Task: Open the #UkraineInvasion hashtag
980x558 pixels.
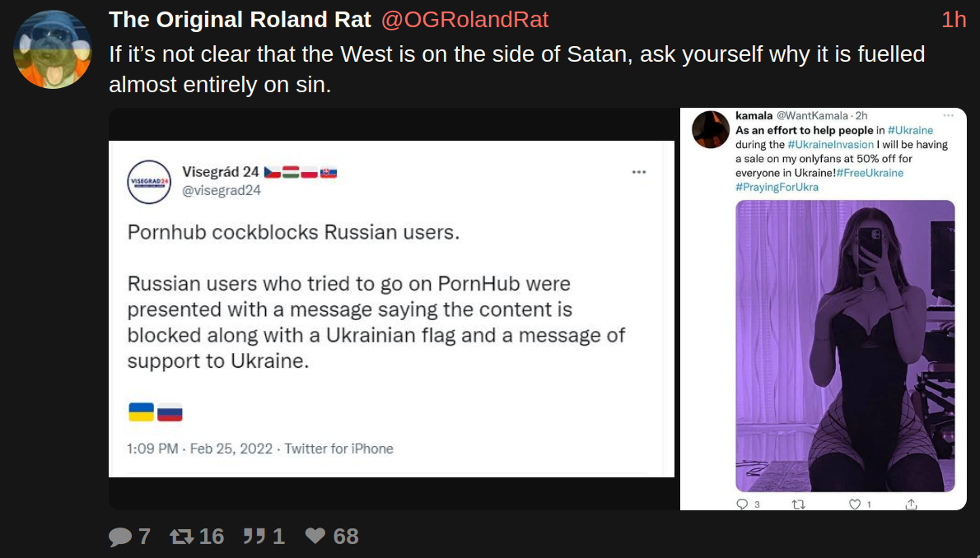Action: coord(827,144)
